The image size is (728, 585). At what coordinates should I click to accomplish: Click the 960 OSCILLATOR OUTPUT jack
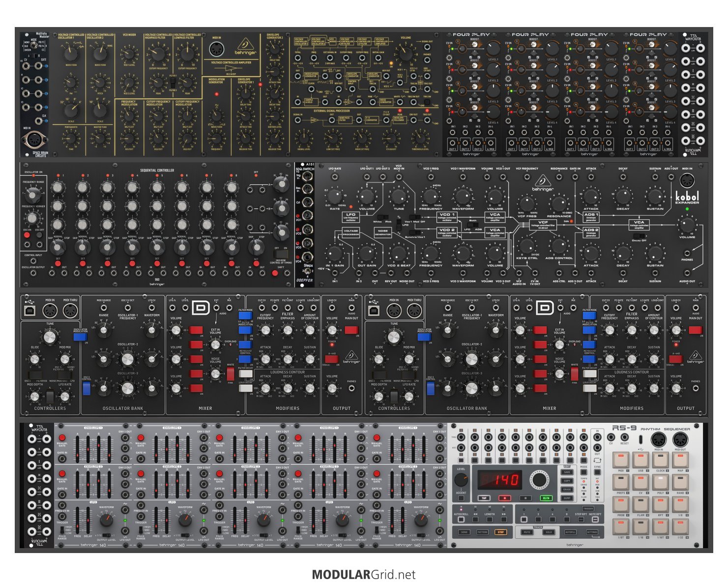coord(33,273)
